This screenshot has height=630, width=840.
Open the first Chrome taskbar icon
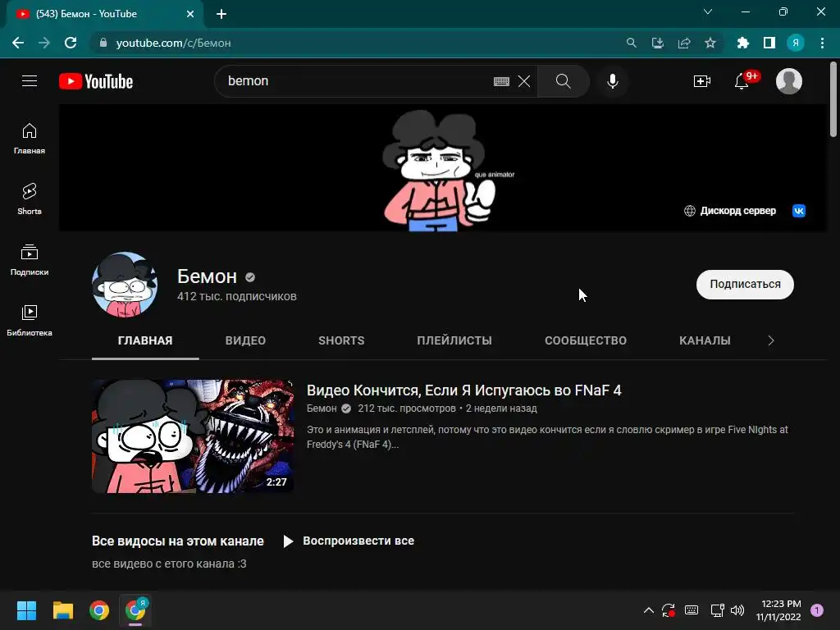pos(99,610)
